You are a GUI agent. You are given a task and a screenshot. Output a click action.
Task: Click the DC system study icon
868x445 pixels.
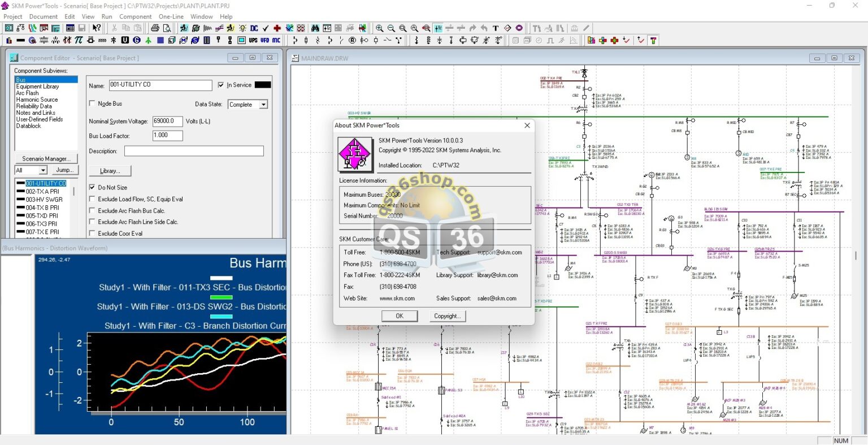pos(254,28)
